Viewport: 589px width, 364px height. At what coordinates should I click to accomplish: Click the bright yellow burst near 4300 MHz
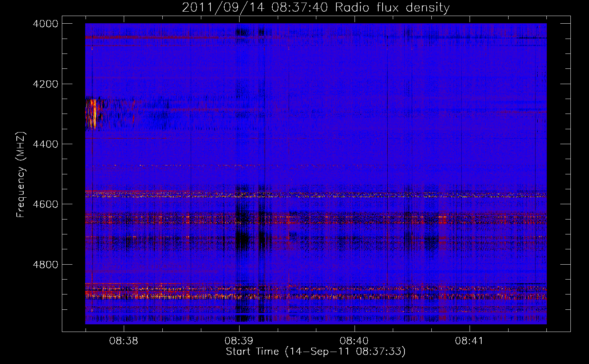93,114
